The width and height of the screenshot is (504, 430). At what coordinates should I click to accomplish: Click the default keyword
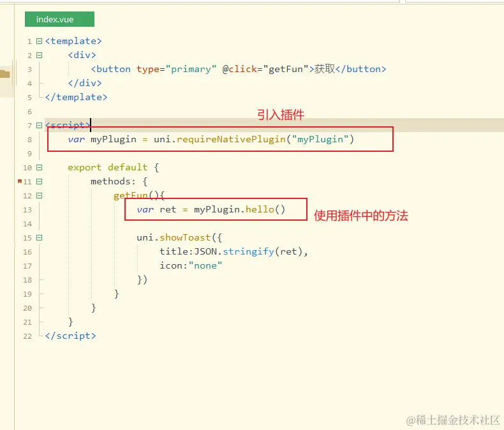click(128, 167)
